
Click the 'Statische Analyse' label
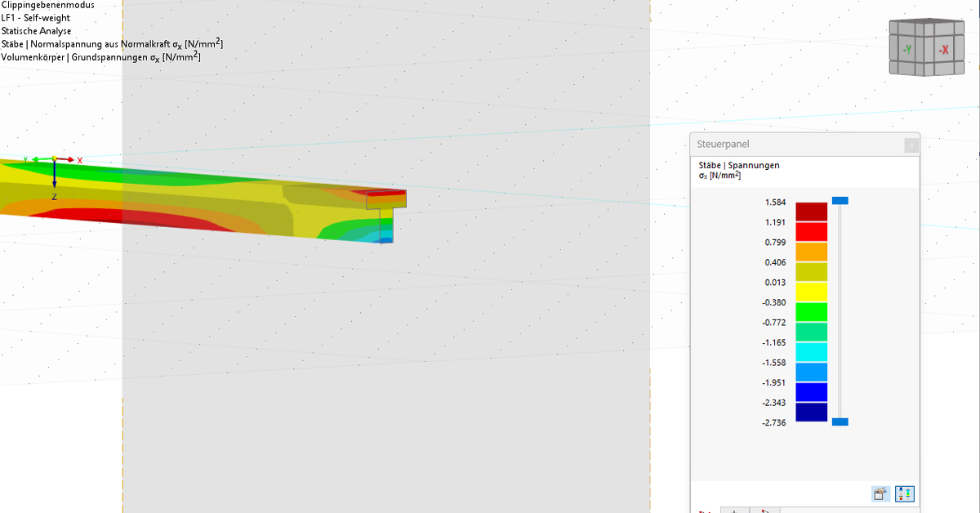tap(36, 31)
